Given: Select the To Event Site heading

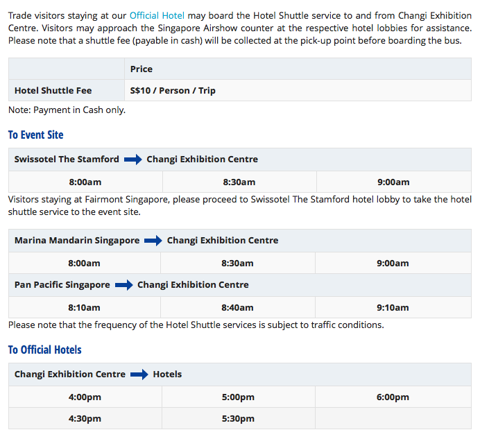Looking at the screenshot, I should coord(35,135).
